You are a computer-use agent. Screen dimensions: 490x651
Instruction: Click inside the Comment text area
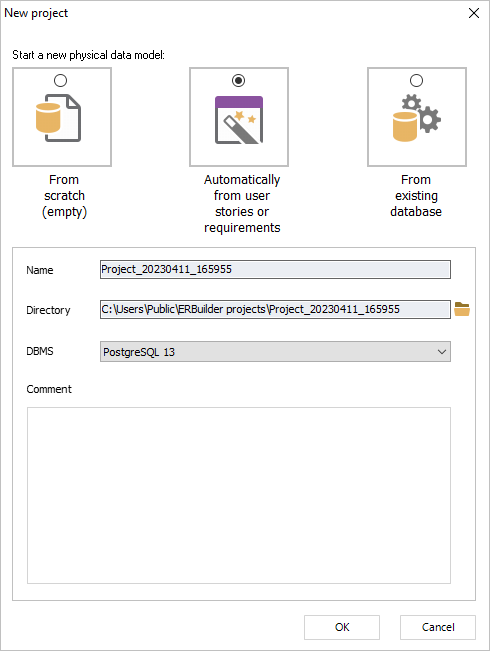239,495
